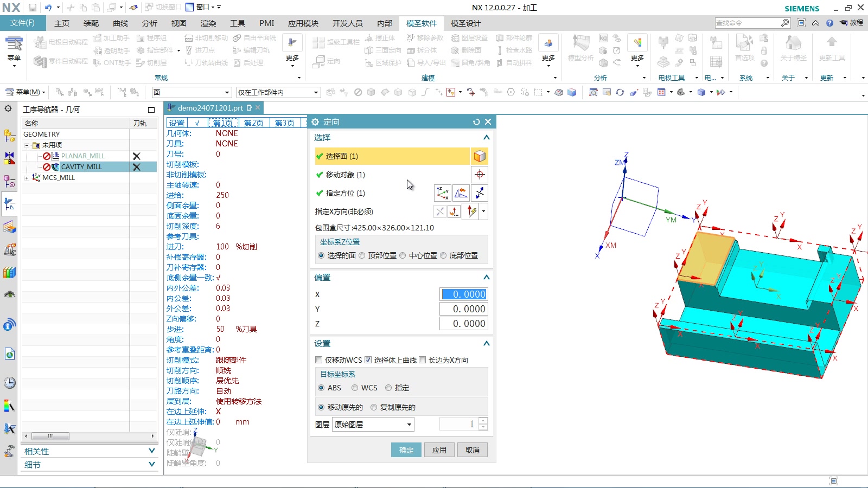868x488 pixels.
Task: Collapse the 偏置 section chevron
Action: pyautogui.click(x=487, y=277)
